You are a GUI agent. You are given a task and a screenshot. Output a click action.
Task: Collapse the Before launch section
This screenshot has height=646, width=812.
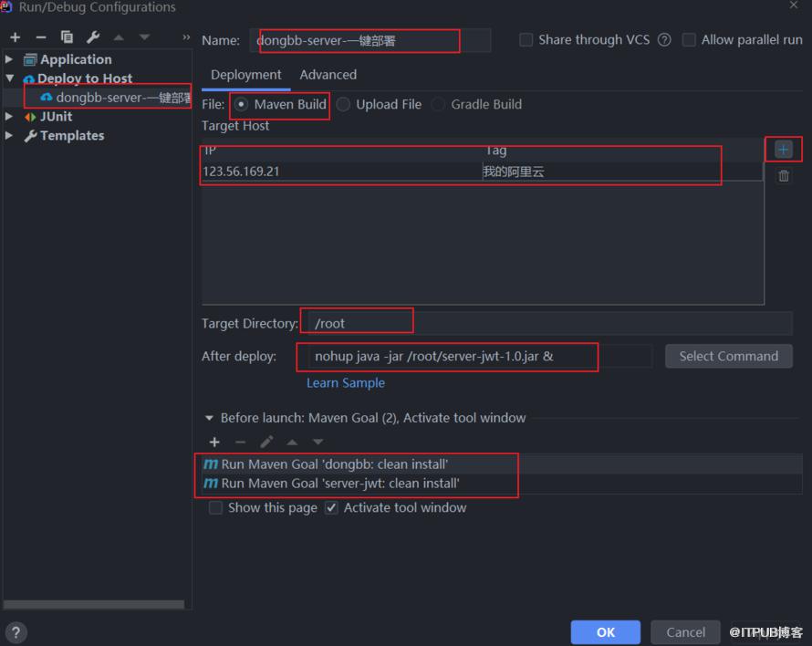(x=209, y=418)
